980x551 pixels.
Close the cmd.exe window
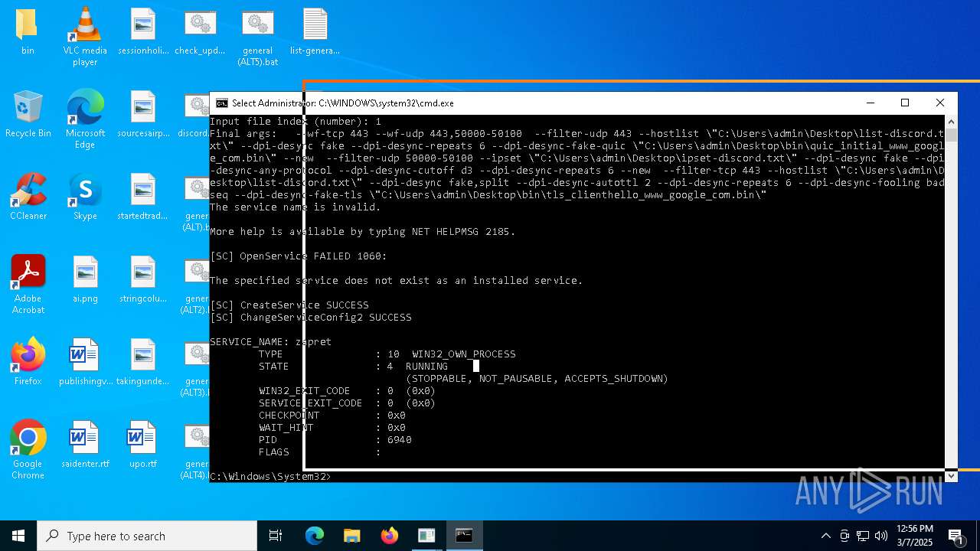(940, 103)
